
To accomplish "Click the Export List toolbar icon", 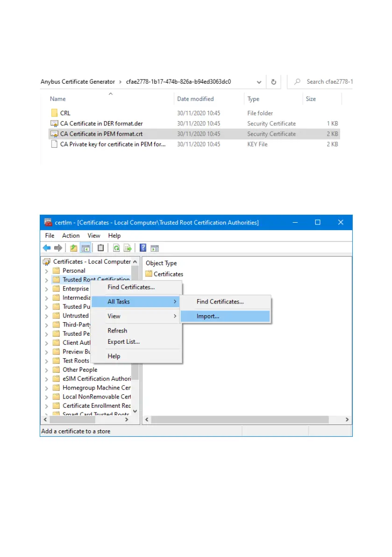I will (x=127, y=248).
